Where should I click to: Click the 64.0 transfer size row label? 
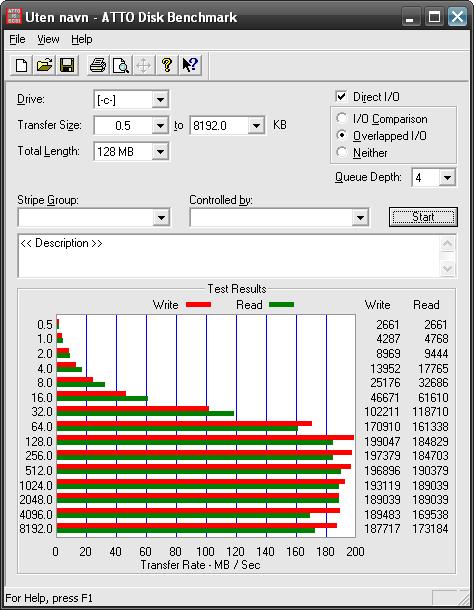point(42,427)
